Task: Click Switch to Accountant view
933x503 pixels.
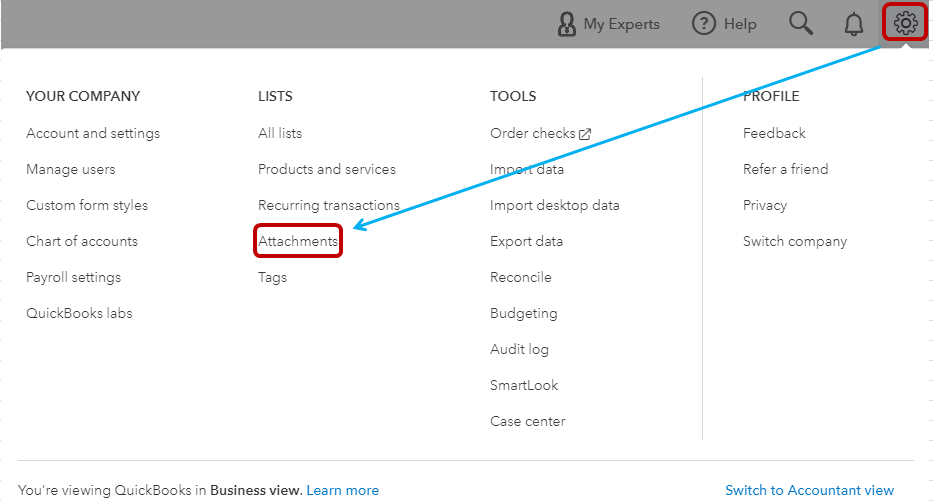Action: click(809, 490)
